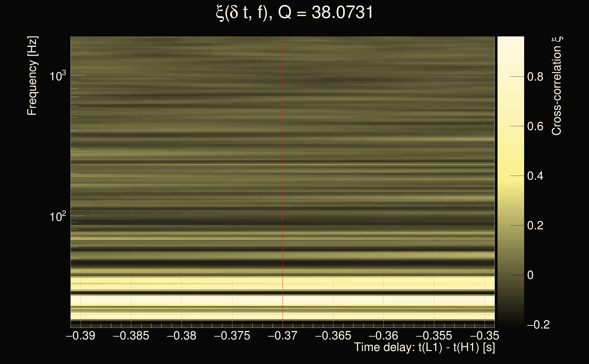Click the -0.2 label on the color scale
589x364 pixels.
click(538, 325)
